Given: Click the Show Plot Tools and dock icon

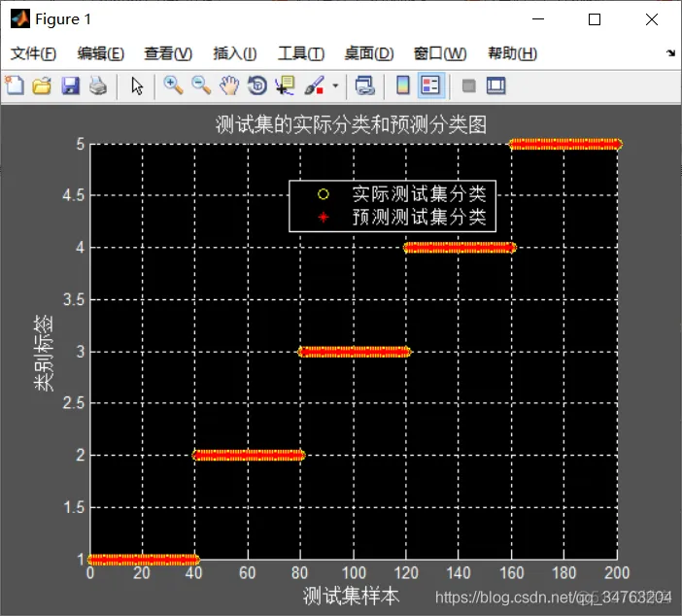Looking at the screenshot, I should [495, 86].
